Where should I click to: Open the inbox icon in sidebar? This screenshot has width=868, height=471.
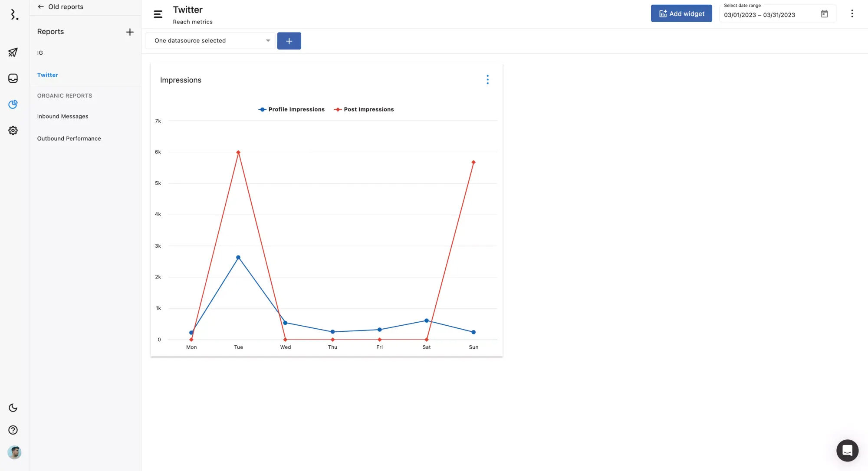(x=13, y=78)
